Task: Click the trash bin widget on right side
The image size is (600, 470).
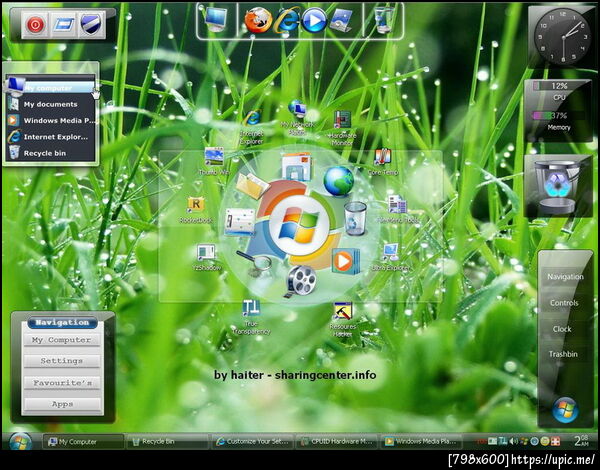Action: (558, 186)
